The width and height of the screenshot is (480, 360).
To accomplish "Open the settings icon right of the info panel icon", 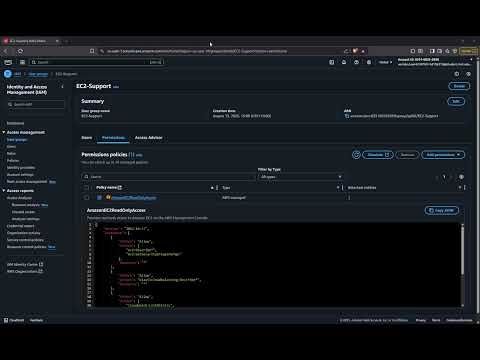I will [x=468, y=74].
